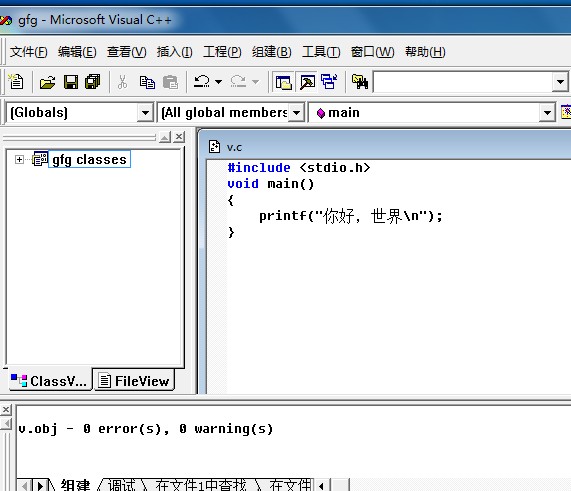Open the 组建(B) menu

coord(272,52)
